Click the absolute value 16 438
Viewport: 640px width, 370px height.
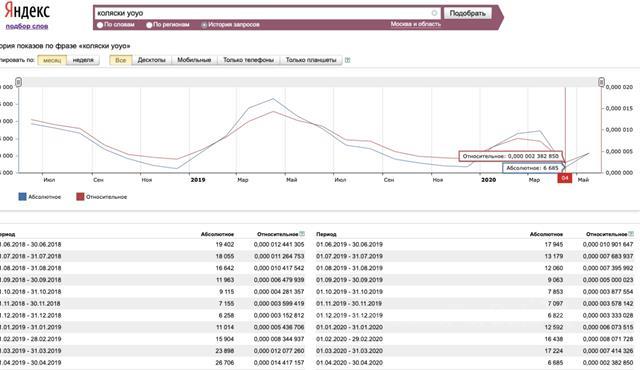point(554,339)
